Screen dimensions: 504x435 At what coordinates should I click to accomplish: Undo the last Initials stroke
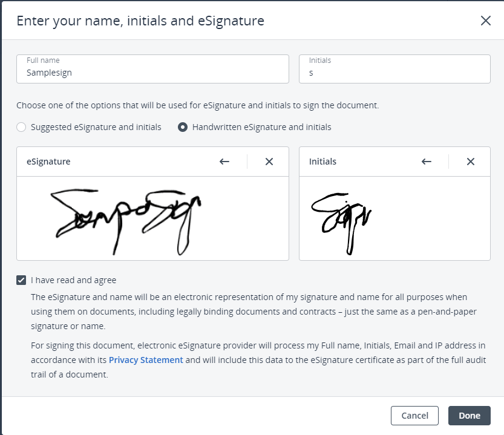[x=427, y=162]
